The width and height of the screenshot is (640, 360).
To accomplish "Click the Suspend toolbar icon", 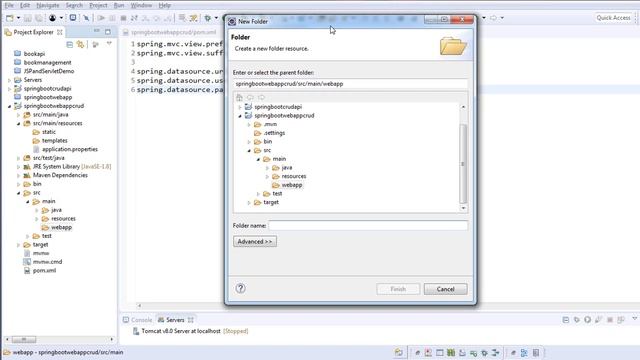I will (112, 18).
